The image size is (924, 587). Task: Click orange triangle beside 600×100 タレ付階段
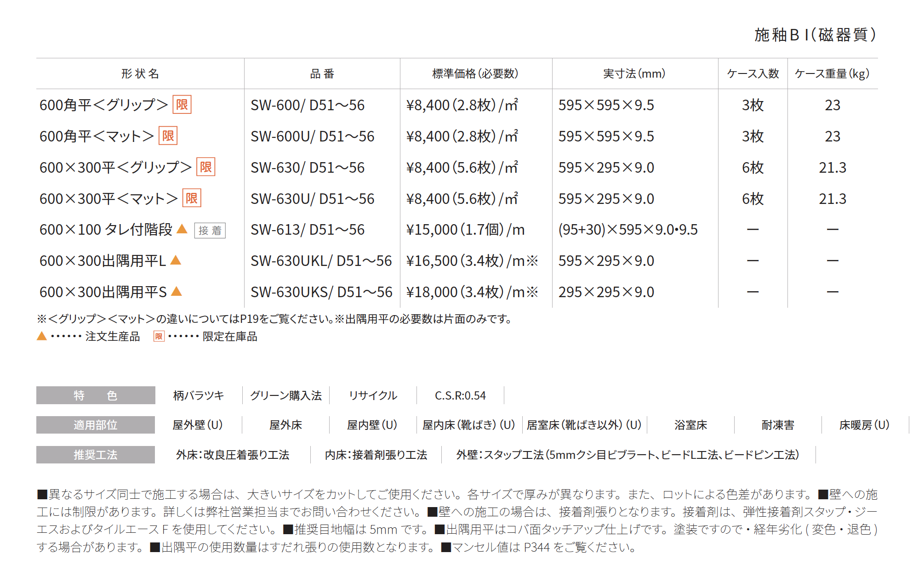182,229
